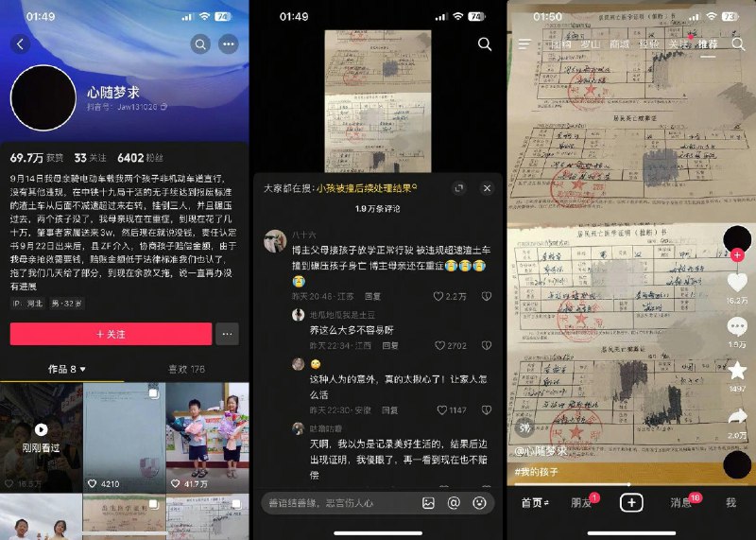
Task: Open the @心随梦求 author link on video
Action: (x=541, y=452)
